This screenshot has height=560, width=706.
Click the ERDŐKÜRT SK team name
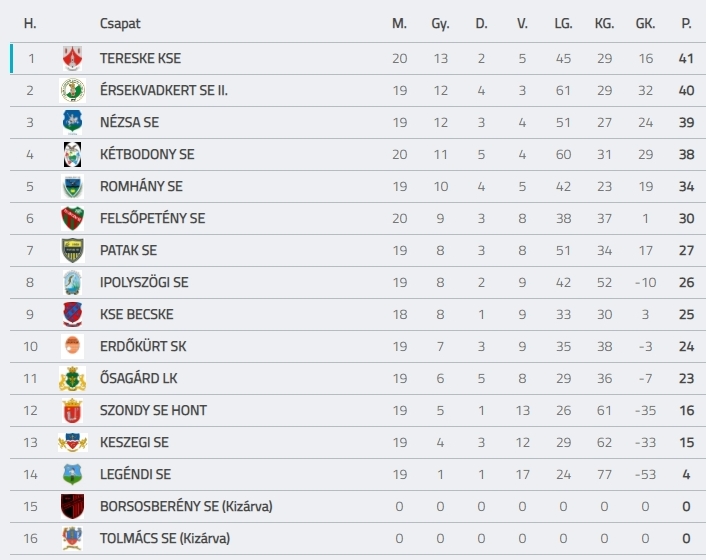click(x=143, y=346)
